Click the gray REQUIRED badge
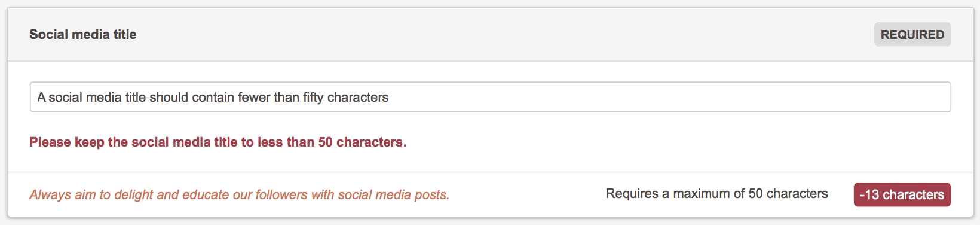The image size is (980, 225). (x=912, y=35)
